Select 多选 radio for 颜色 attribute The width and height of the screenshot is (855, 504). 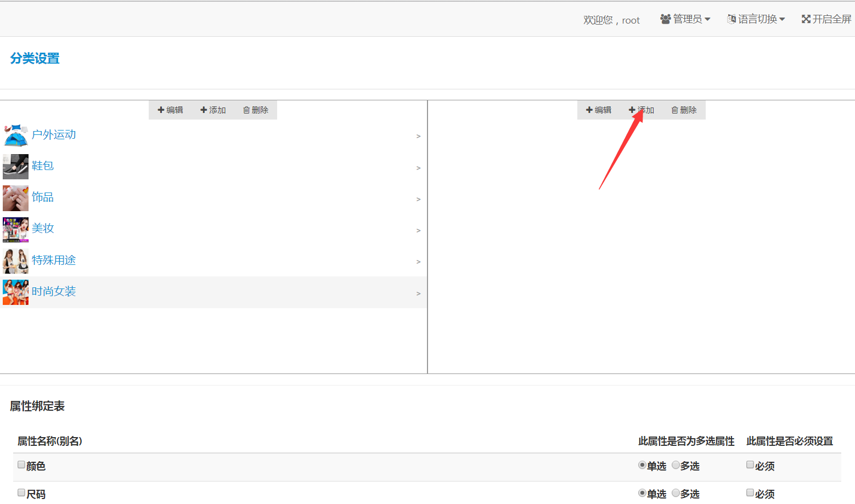pyautogui.click(x=676, y=465)
